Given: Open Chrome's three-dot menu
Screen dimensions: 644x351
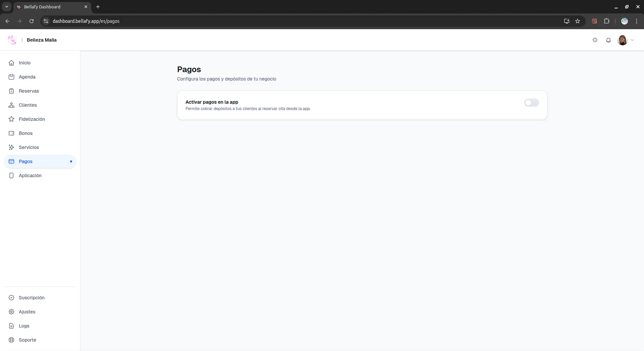Looking at the screenshot, I should (637, 21).
